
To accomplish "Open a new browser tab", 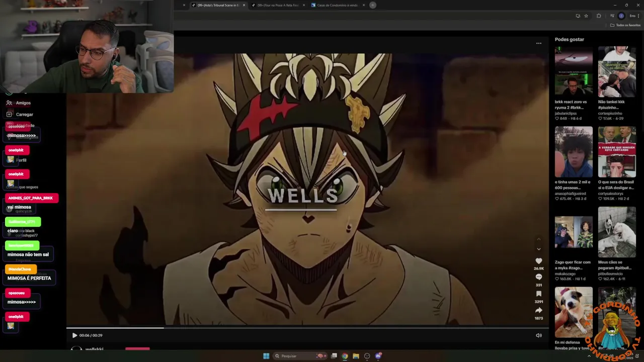I will coord(373,5).
